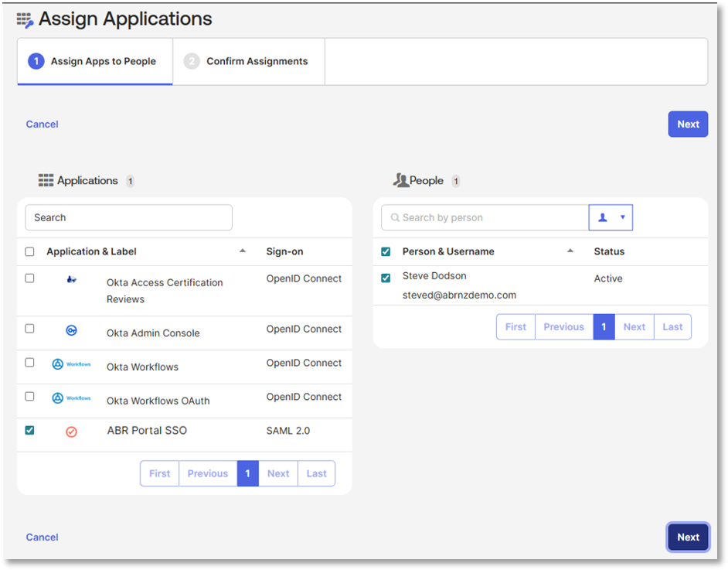Click the Okta Workflows logo icon
This screenshot has height=570, width=728.
tap(71, 364)
